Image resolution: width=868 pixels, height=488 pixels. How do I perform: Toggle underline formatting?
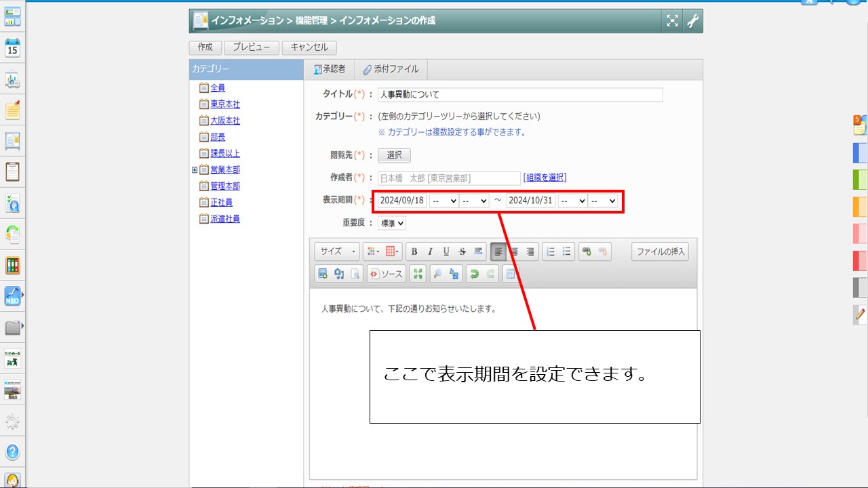446,251
